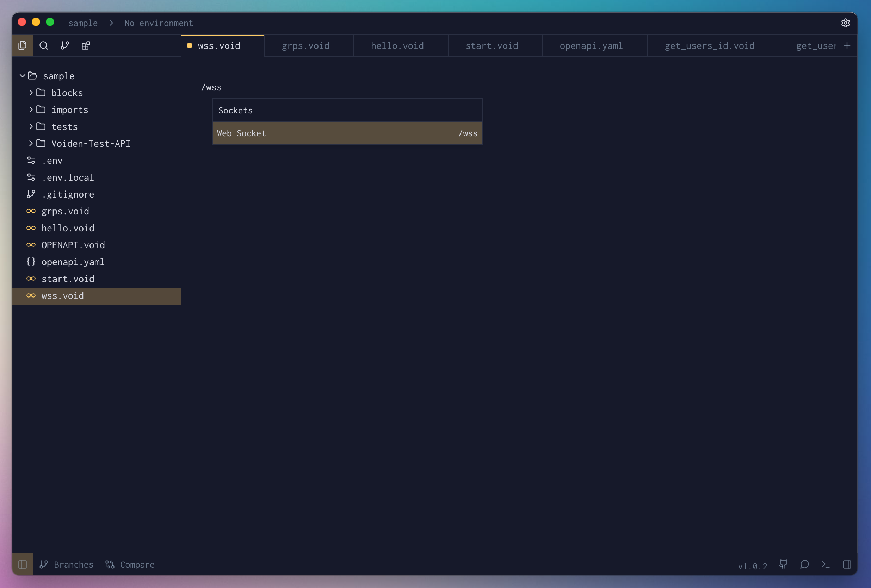
Task: Select the Web Socket suggestion row
Action: point(347,133)
